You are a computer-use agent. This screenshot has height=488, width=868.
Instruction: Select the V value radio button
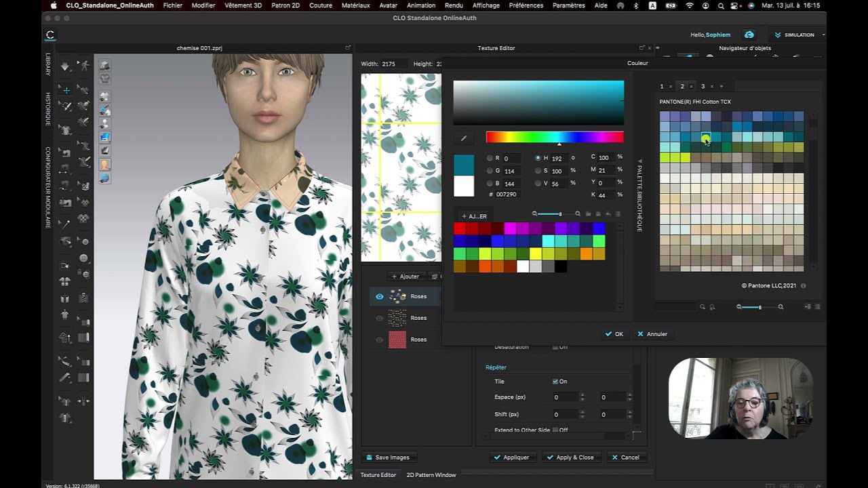click(x=538, y=183)
